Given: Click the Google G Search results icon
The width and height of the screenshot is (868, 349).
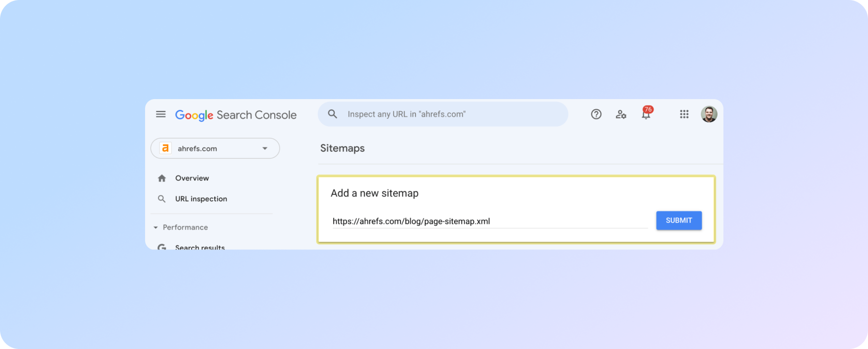Looking at the screenshot, I should coord(162,247).
